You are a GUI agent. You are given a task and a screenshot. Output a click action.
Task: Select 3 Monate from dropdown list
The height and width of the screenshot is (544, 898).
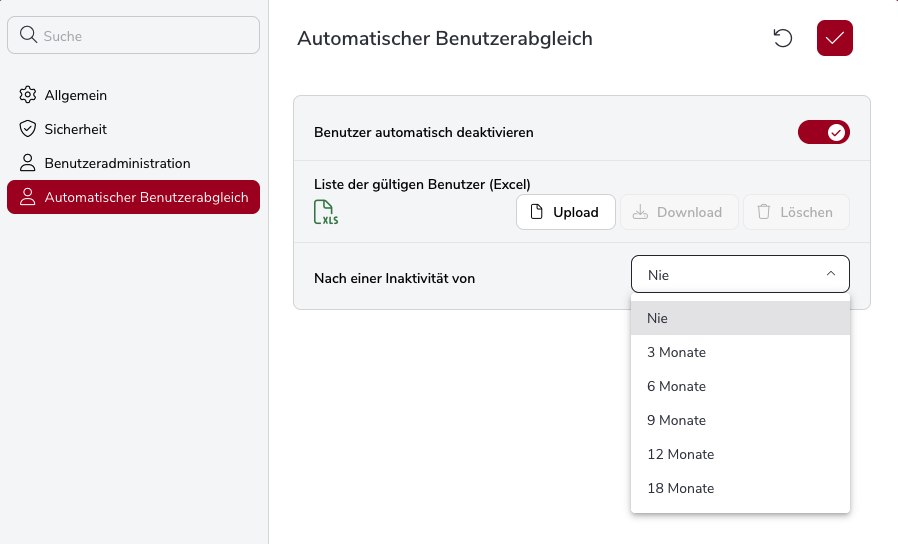click(x=677, y=352)
